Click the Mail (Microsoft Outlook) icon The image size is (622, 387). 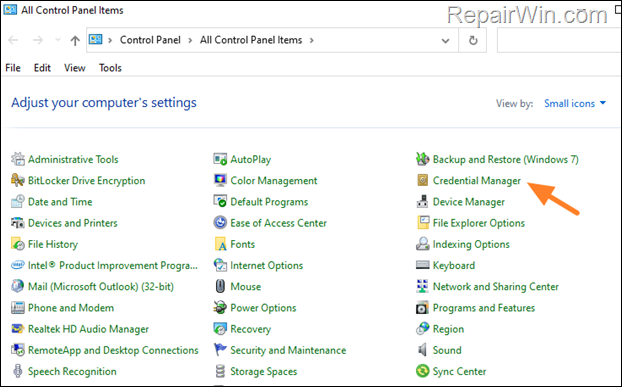click(x=17, y=286)
